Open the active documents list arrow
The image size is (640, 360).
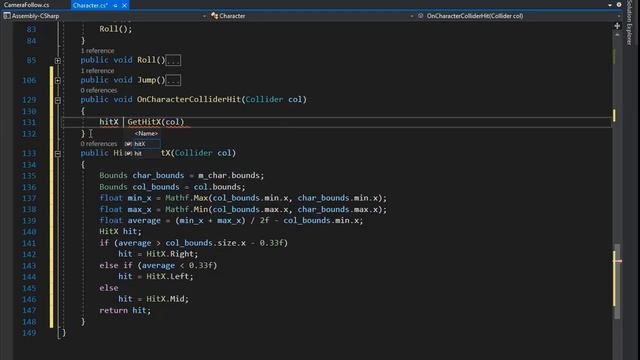point(610,5)
